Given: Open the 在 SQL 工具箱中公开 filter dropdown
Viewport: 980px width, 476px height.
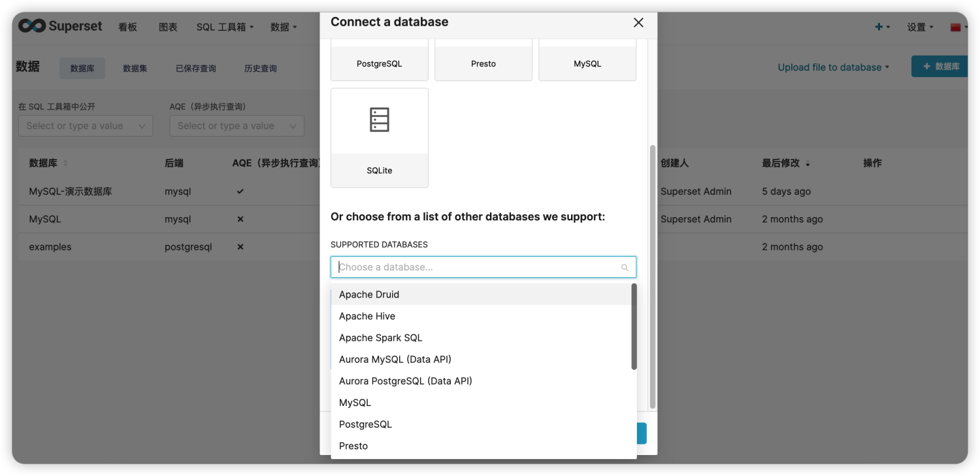Looking at the screenshot, I should [x=86, y=126].
